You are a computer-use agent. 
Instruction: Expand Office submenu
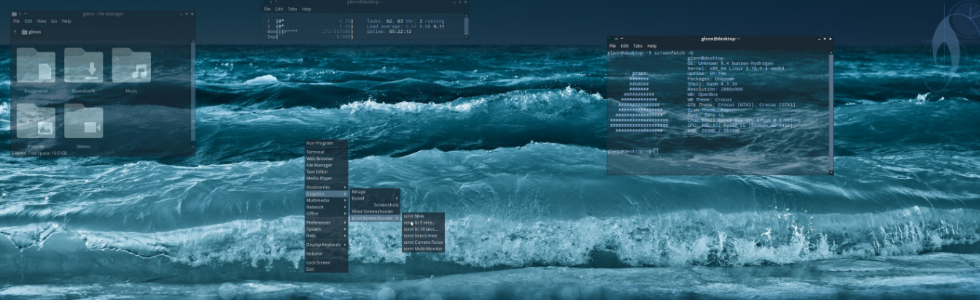326,213
